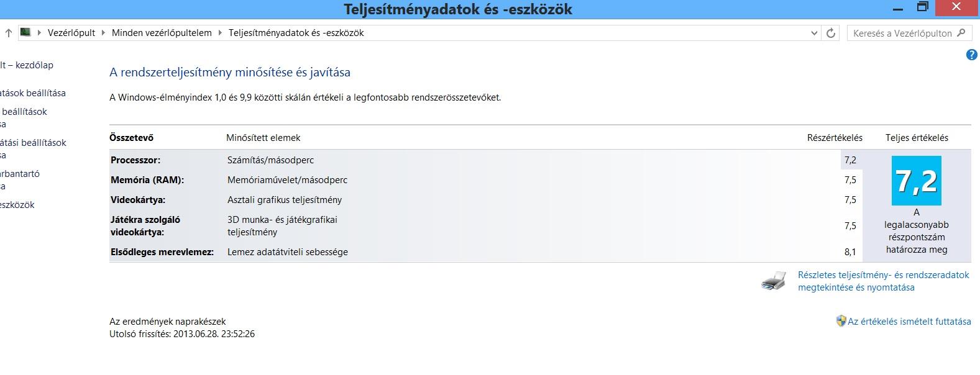The width and height of the screenshot is (980, 375).
Task: Click Az eredmények naprakészek status text
Action: point(168,322)
